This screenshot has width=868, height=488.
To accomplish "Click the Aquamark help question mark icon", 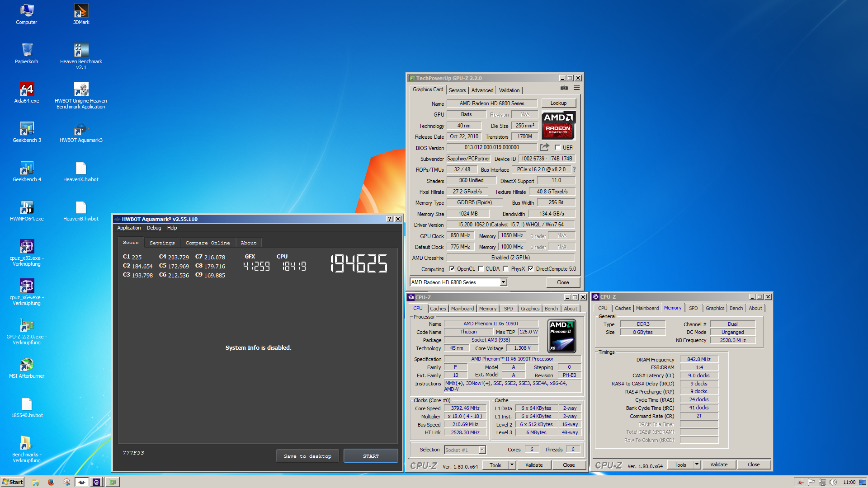I will coord(390,219).
